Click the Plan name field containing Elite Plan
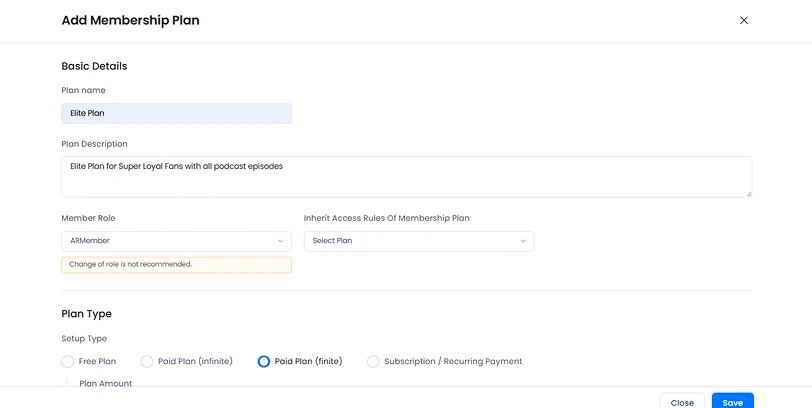This screenshot has width=812, height=408. click(176, 113)
